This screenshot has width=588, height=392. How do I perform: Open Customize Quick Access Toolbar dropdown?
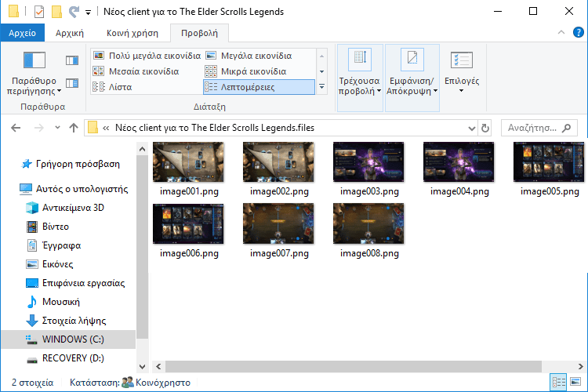pos(88,13)
